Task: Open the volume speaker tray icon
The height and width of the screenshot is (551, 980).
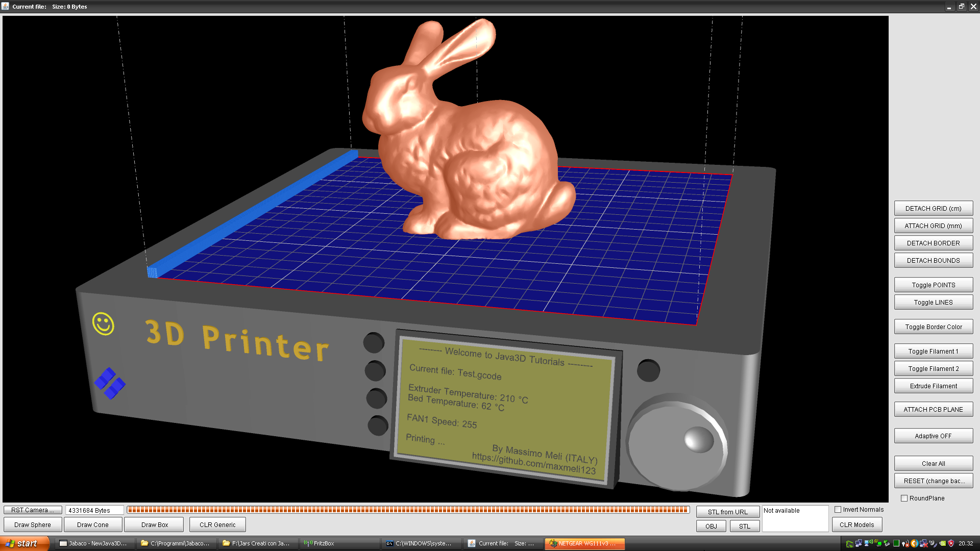Action: 933,543
